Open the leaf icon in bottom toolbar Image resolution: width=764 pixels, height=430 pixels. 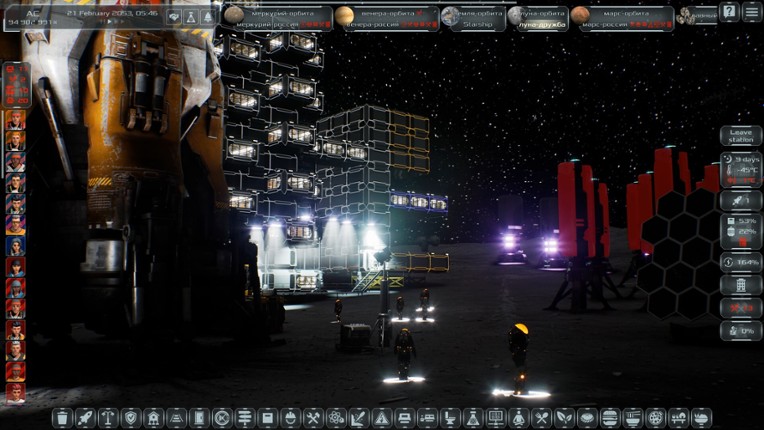point(565,417)
